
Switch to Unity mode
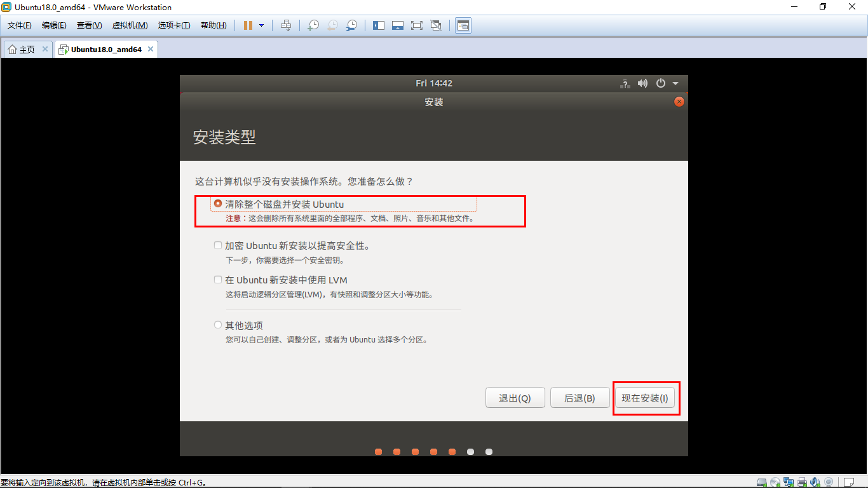click(436, 25)
